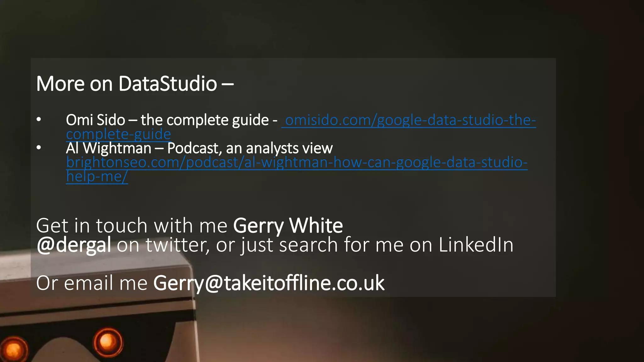Click the name 'Gerry White'
The height and width of the screenshot is (362, 644).
pyautogui.click(x=288, y=226)
